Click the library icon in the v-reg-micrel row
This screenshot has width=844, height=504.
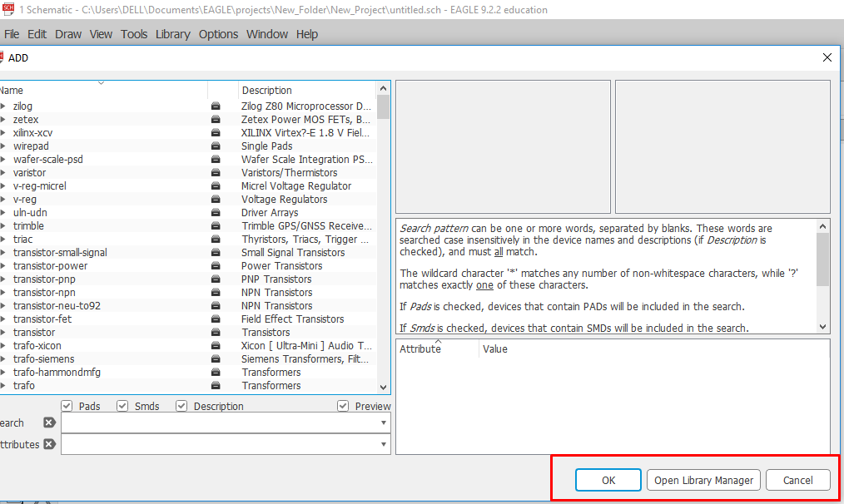216,186
